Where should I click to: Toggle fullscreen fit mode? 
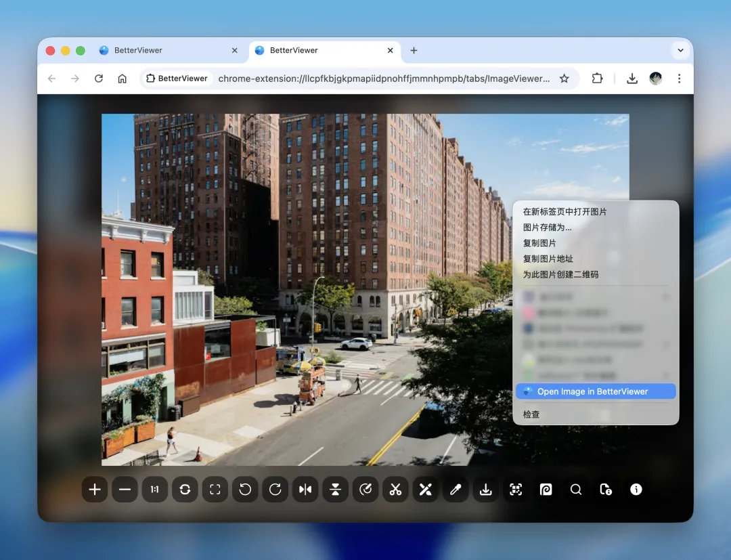tap(215, 489)
